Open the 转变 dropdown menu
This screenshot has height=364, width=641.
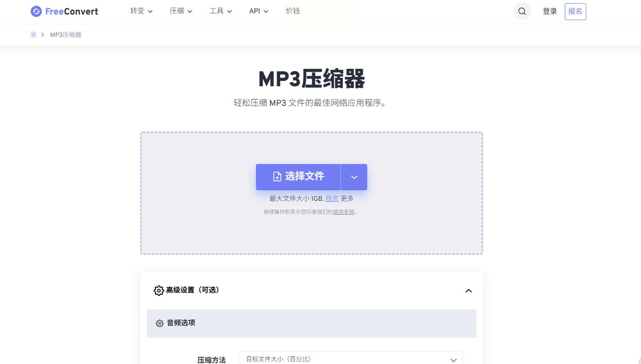point(141,11)
